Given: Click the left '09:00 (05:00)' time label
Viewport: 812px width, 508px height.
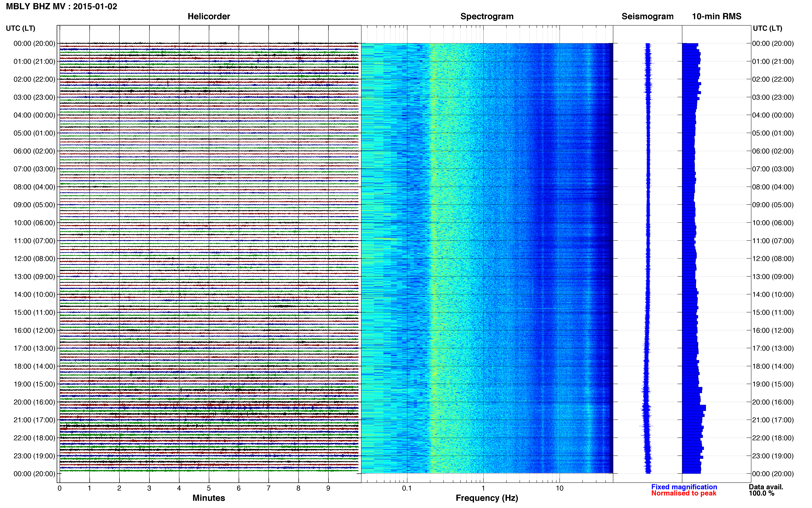Looking at the screenshot, I should coord(34,205).
